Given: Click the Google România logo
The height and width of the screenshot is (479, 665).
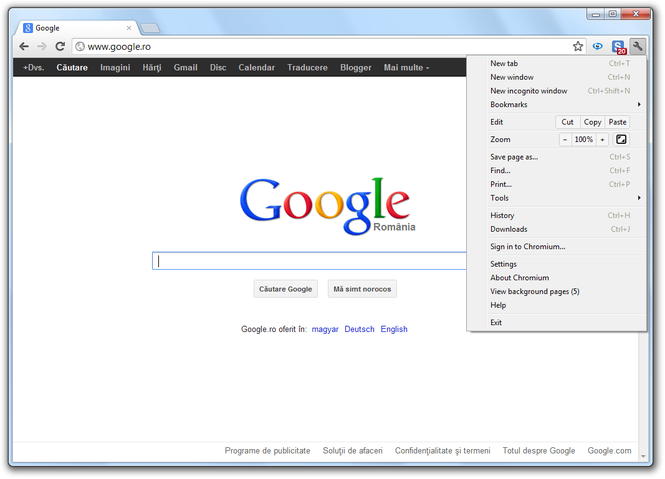Looking at the screenshot, I should pyautogui.click(x=327, y=206).
